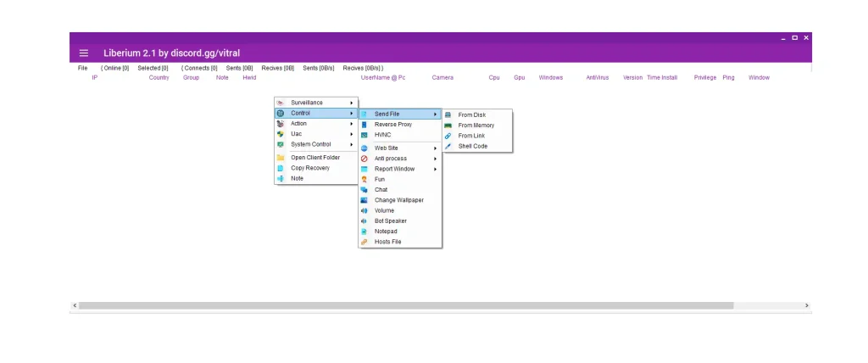Expand the Uac submenu arrow

(x=352, y=134)
